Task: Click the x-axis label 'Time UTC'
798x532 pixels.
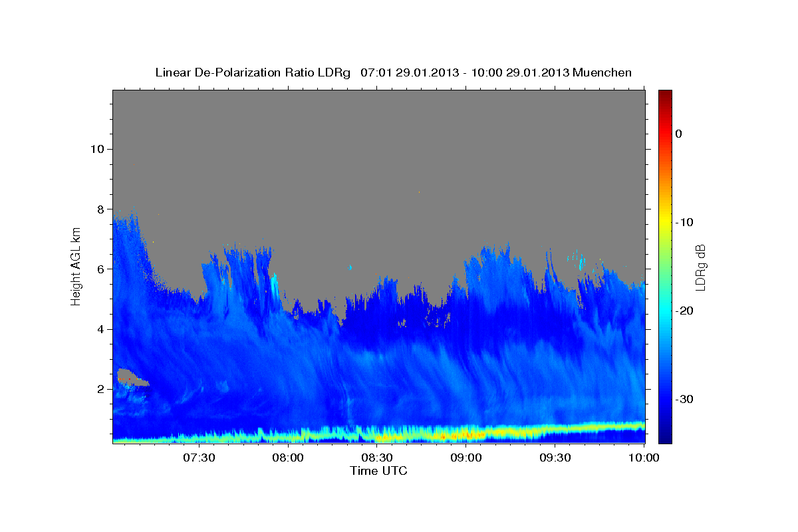Action: click(x=378, y=470)
